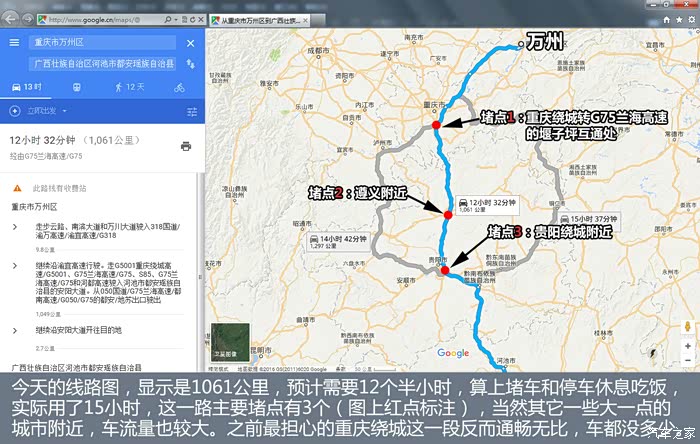Zoom out on the map

[686, 359]
